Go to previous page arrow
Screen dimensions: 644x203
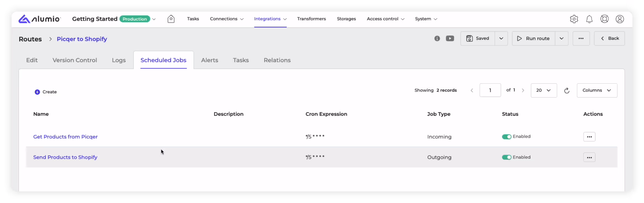tap(472, 90)
